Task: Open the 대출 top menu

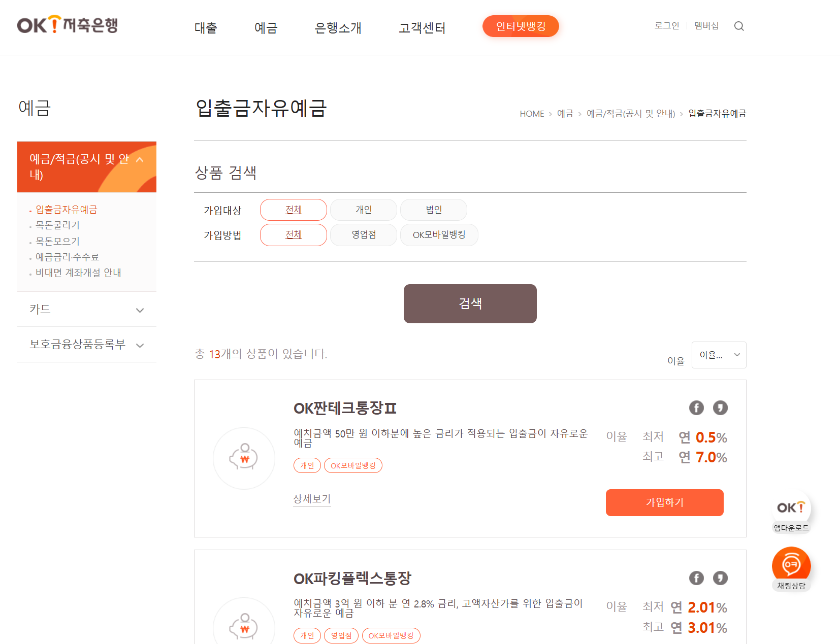Action: coord(206,28)
